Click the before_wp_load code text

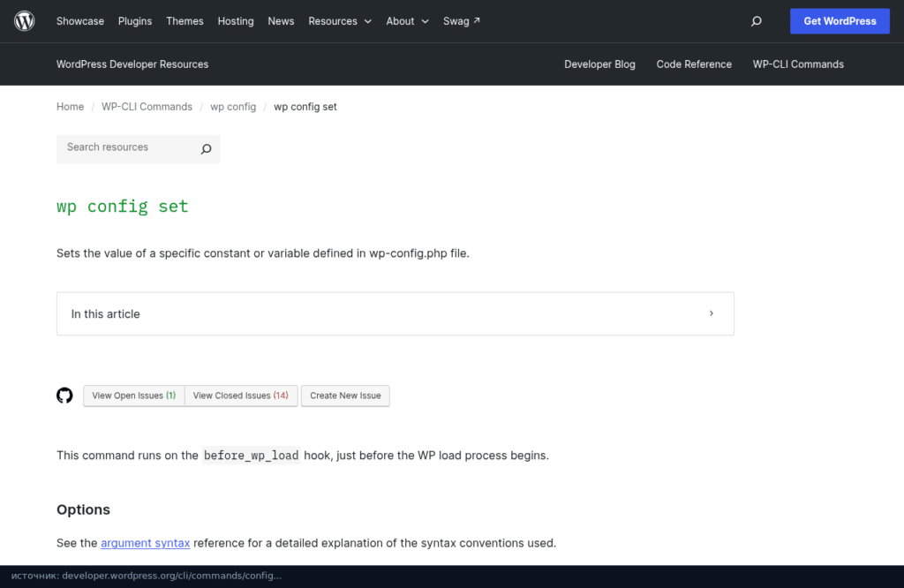(252, 456)
